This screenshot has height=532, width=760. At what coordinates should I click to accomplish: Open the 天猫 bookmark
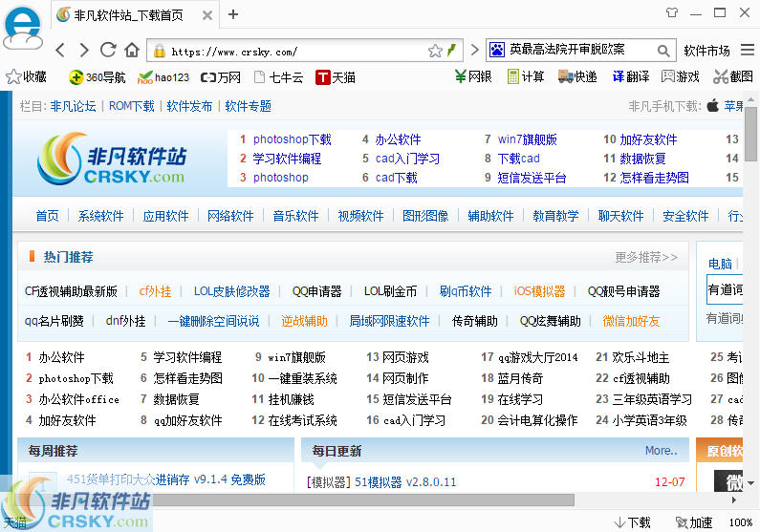[336, 77]
